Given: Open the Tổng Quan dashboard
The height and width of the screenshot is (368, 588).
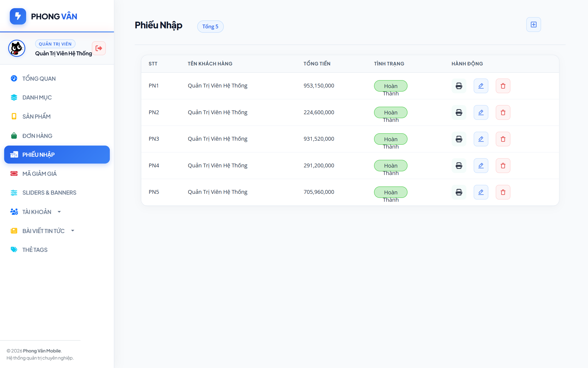Looking at the screenshot, I should click(57, 79).
